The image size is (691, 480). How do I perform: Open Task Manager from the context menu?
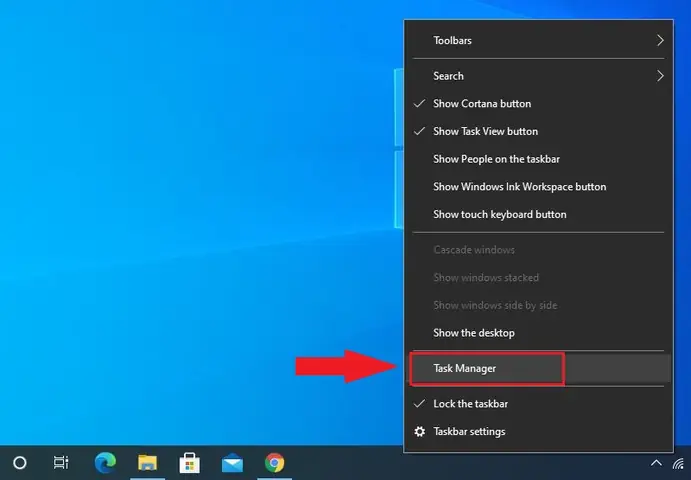tap(539, 368)
